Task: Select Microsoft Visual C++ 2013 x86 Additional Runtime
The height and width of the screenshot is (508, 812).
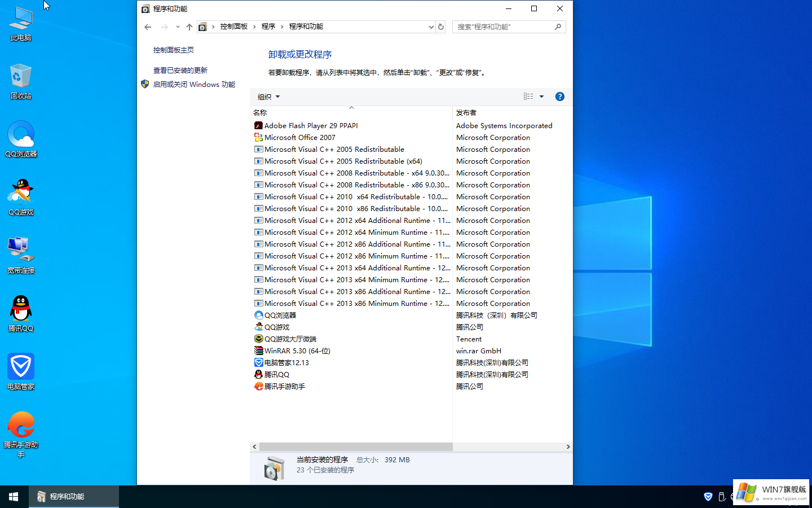Action: click(357, 291)
